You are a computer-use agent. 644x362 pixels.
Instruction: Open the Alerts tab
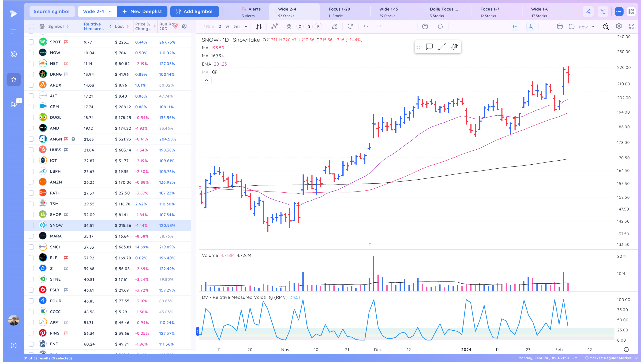[x=251, y=12]
